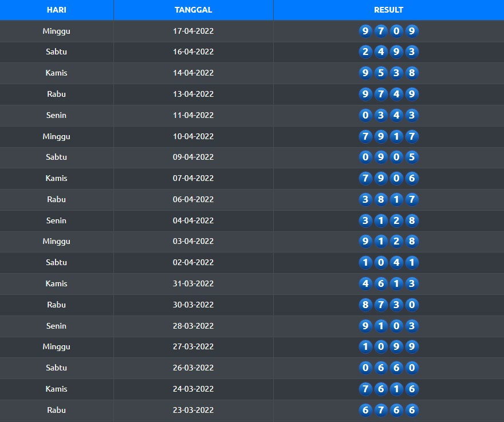The image size is (504, 422).
Task: Select the date 09-04-2022
Action: (193, 157)
